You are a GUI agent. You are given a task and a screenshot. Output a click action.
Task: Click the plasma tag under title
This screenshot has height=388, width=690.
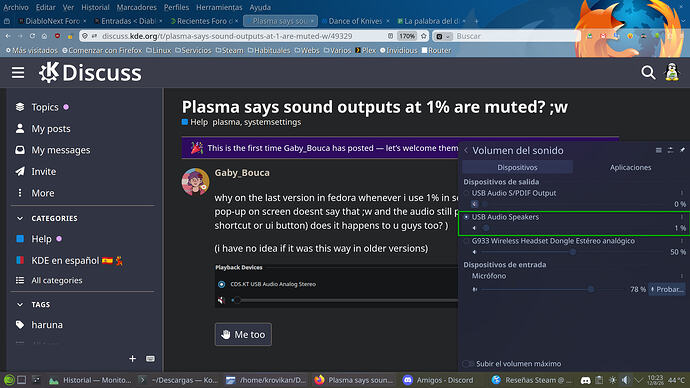point(226,122)
